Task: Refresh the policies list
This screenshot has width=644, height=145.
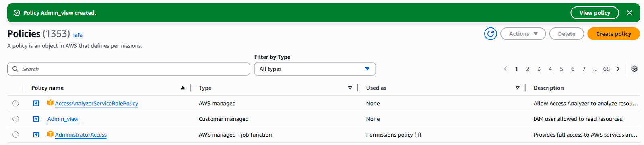Action: click(490, 34)
